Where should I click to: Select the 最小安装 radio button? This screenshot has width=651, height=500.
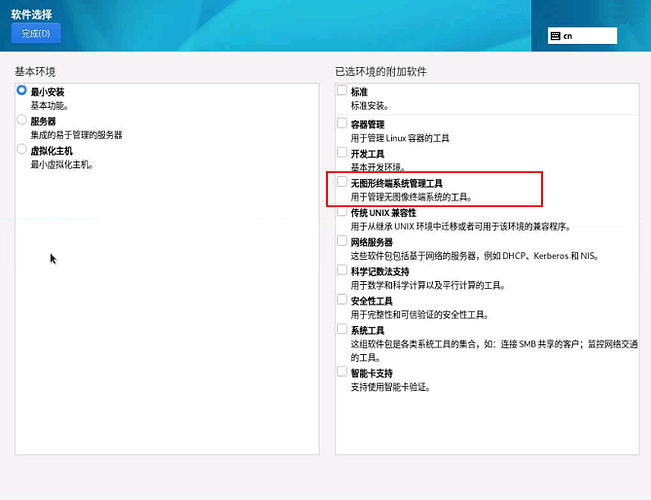tap(22, 91)
